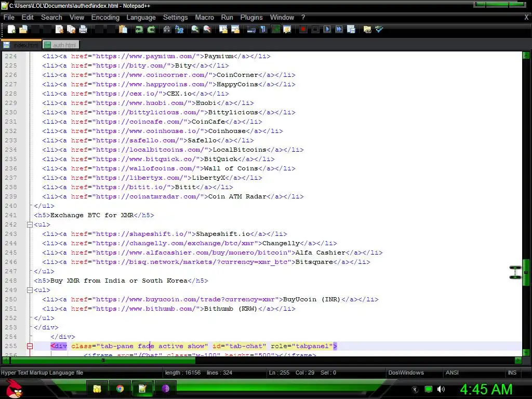Screen dimensions: 532x399
Task: Open the Replace toolbar icon
Action: point(179,30)
